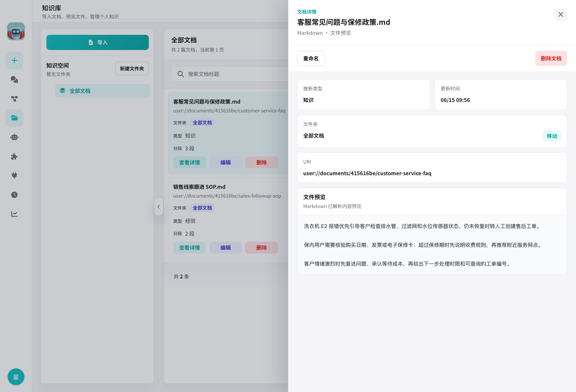Click the 删除文档 button
This screenshot has width=576, height=392.
[551, 58]
